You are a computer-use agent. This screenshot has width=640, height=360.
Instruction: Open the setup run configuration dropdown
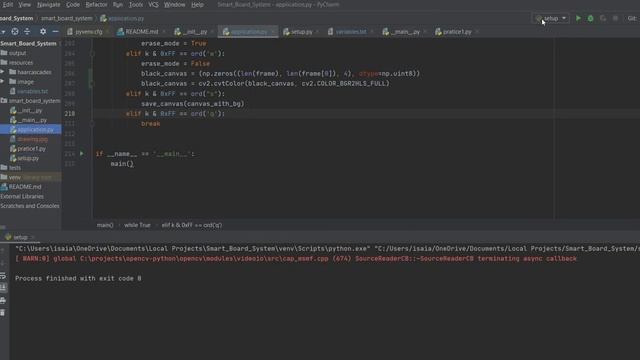(551, 18)
